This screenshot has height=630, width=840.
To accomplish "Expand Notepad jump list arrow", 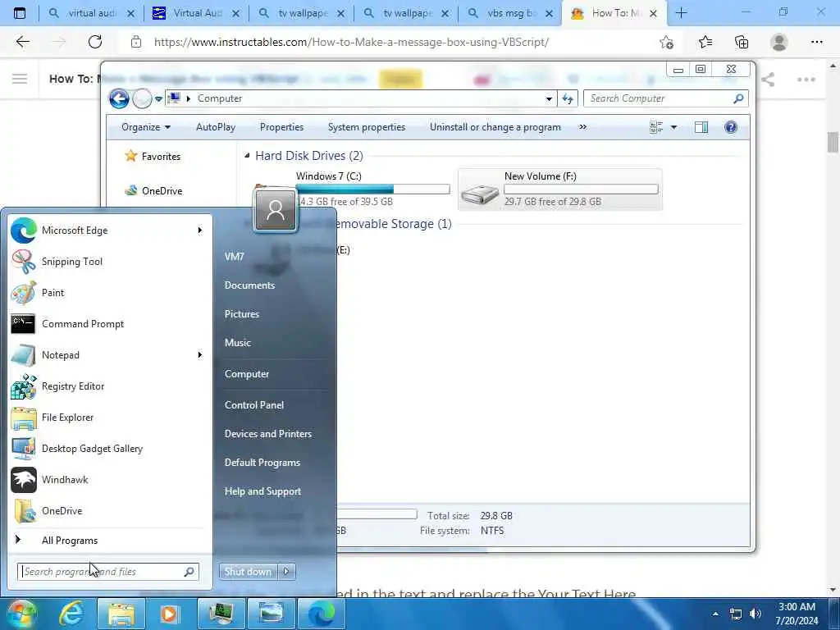I will [200, 354].
